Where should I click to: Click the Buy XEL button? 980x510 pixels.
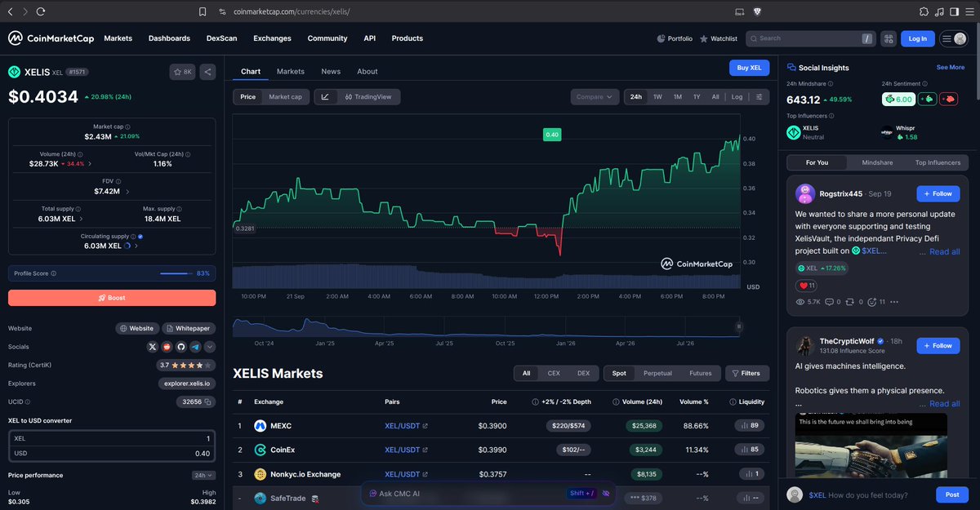[x=749, y=69]
